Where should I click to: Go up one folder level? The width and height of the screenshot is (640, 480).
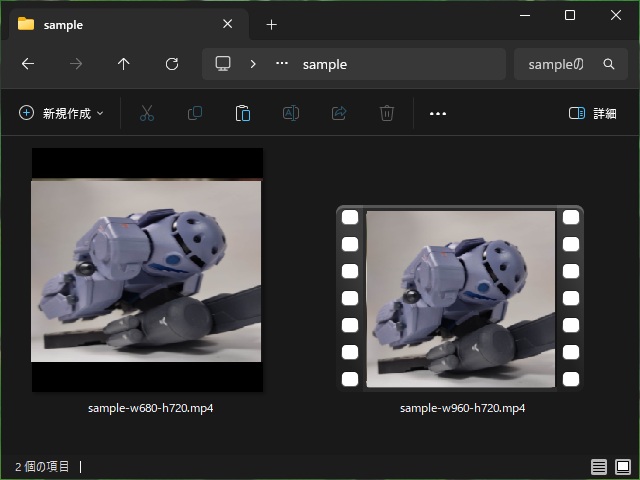124,64
